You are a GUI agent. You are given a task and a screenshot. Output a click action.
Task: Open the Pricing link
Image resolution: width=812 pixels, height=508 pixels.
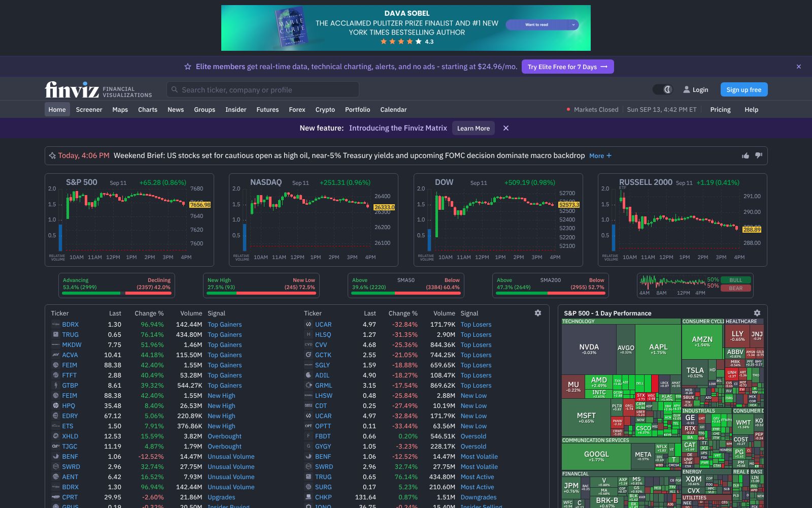720,109
